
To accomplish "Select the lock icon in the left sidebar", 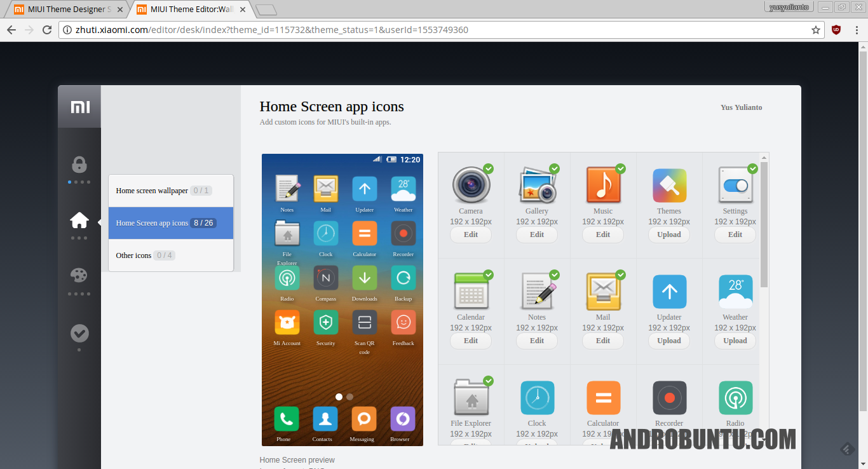I will tap(79, 163).
